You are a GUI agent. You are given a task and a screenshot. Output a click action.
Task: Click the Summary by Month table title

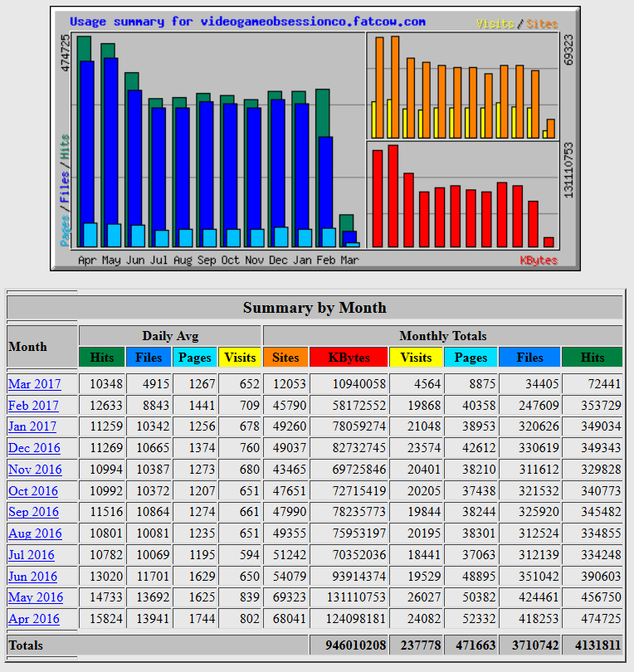point(315,308)
